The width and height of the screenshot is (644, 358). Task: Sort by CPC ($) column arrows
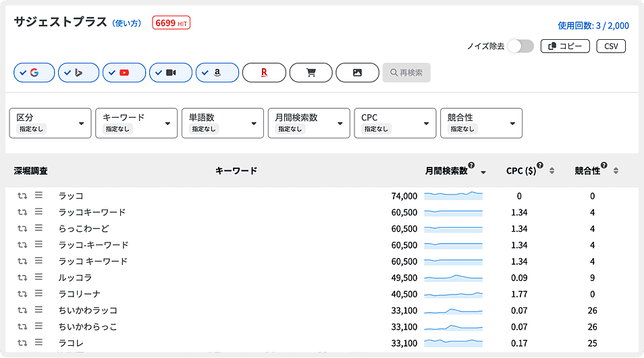coord(552,171)
